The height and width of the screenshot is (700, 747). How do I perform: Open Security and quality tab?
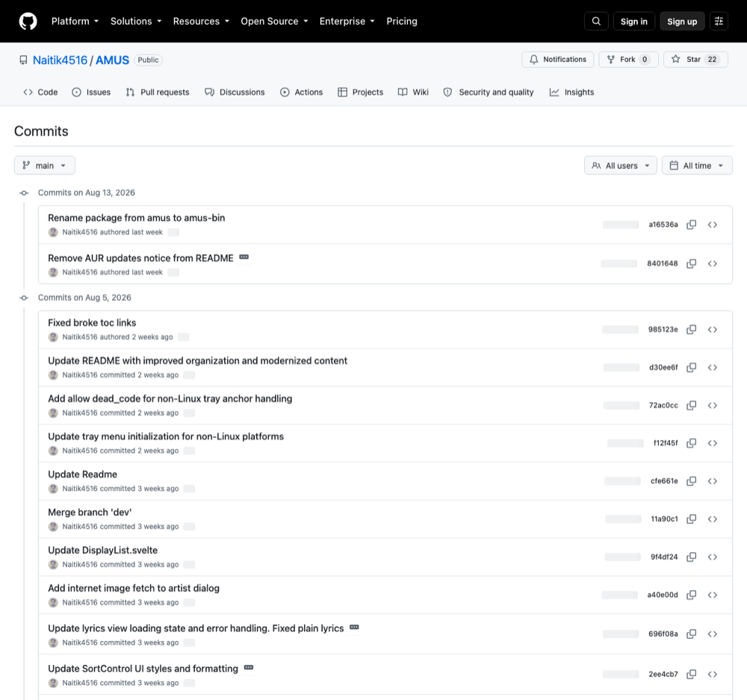click(489, 93)
